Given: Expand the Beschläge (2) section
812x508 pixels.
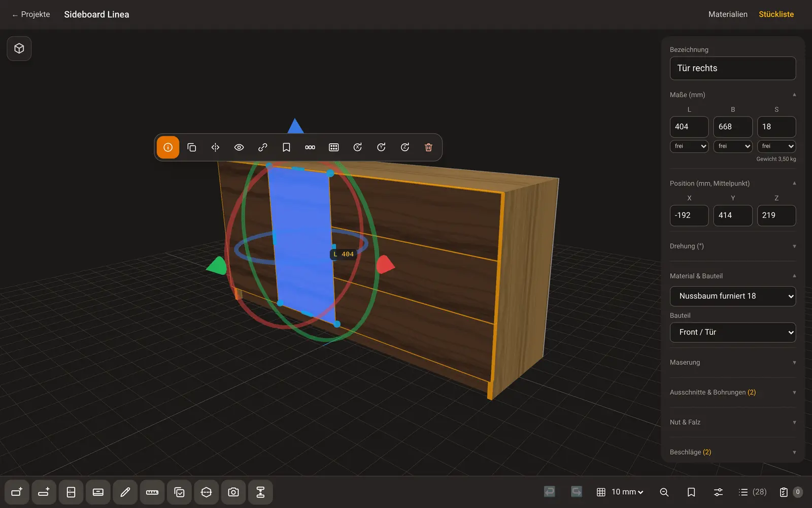Looking at the screenshot, I should pos(733,452).
